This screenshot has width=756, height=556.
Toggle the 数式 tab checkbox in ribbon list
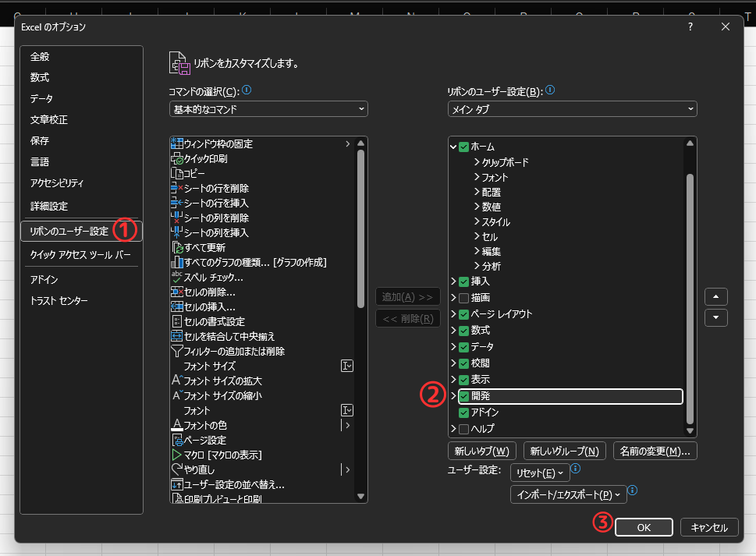[464, 331]
